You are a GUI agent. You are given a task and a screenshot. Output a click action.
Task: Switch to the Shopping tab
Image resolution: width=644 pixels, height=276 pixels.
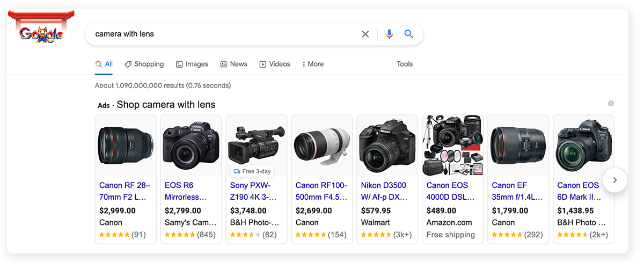pyautogui.click(x=144, y=64)
